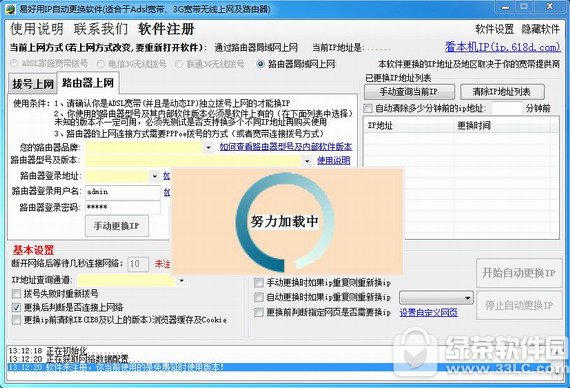Viewport: 570px width, 388px height.
Task: Click 努力加载中 loading spinner
Action: pos(285,221)
